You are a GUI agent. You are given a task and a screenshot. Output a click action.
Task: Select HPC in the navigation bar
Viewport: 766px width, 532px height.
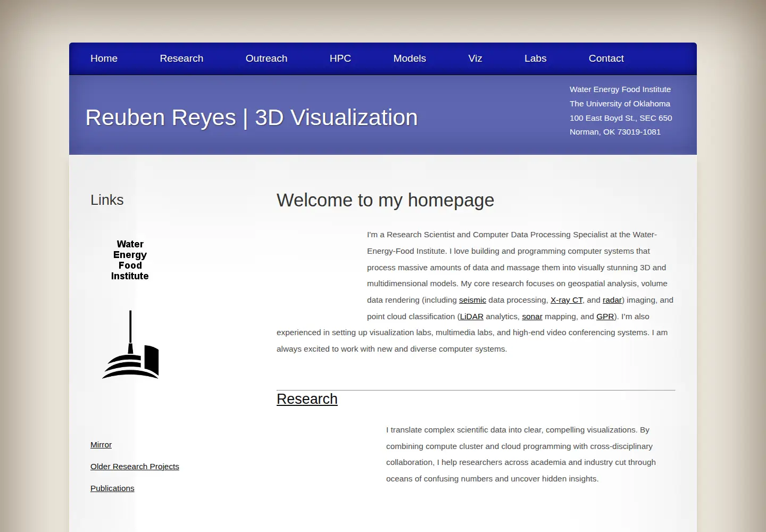coord(340,59)
